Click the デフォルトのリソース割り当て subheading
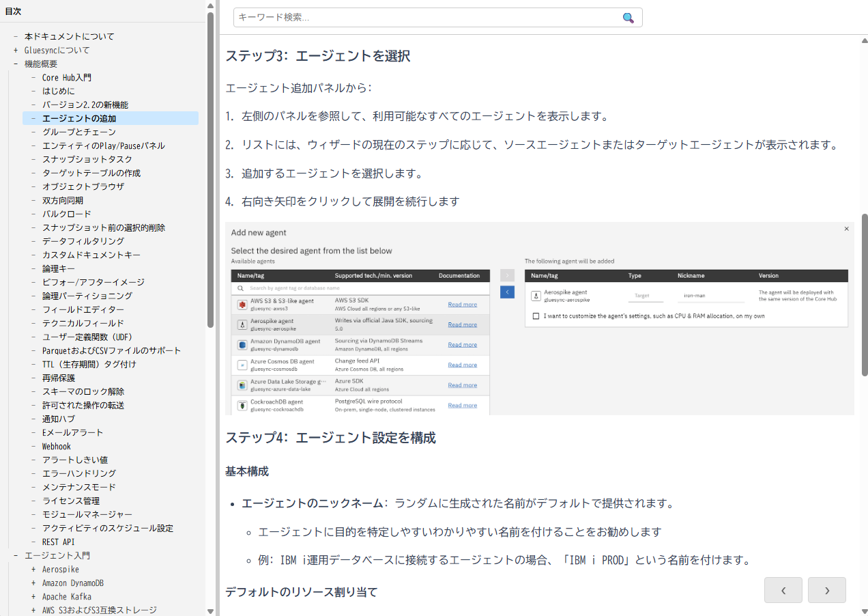The width and height of the screenshot is (868, 616). pyautogui.click(x=301, y=591)
